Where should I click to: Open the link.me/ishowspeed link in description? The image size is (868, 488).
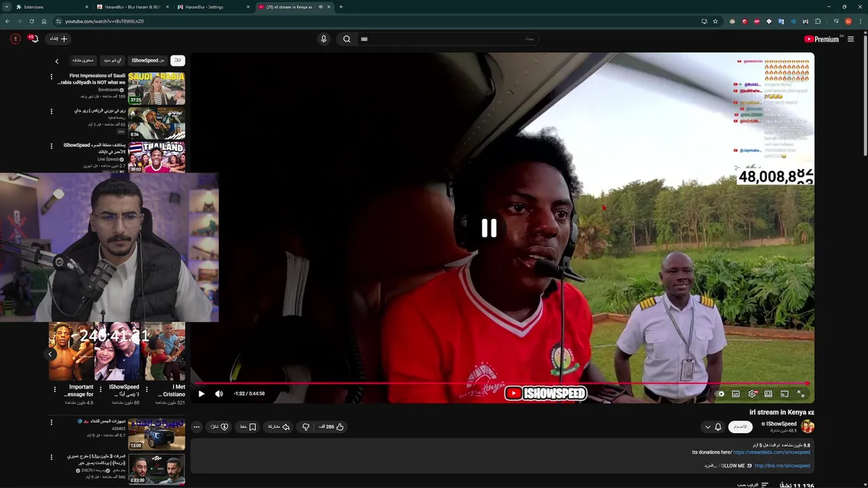pyautogui.click(x=783, y=466)
